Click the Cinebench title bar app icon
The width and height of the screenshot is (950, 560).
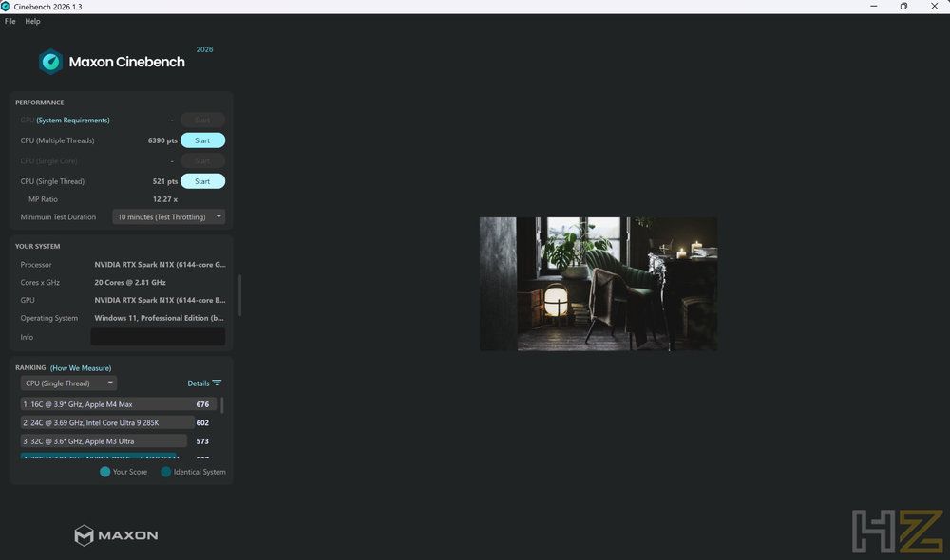pos(6,6)
